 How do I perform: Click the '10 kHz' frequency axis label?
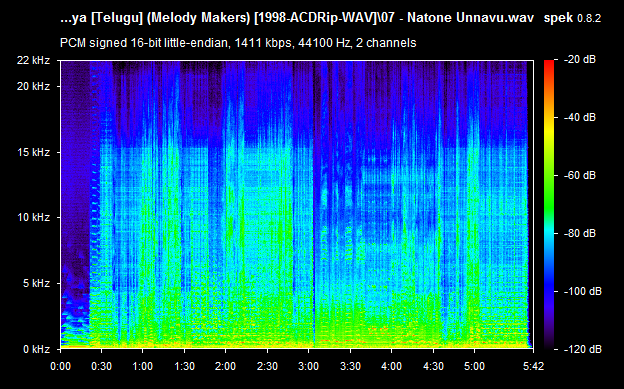pos(33,217)
